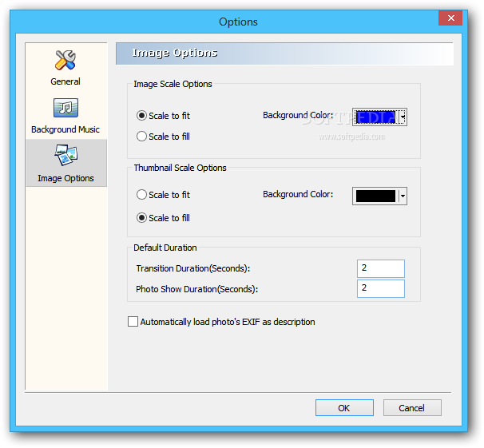Image resolution: width=484 pixels, height=448 pixels.
Task: Click the Image Options sidebar label
Action: [65, 178]
